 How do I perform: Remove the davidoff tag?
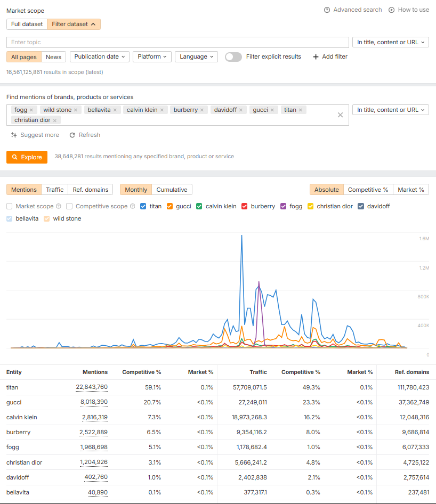coord(241,110)
